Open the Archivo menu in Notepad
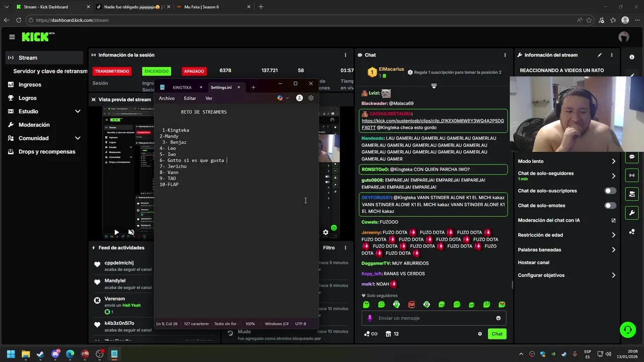The height and width of the screenshot is (362, 644). (x=167, y=99)
